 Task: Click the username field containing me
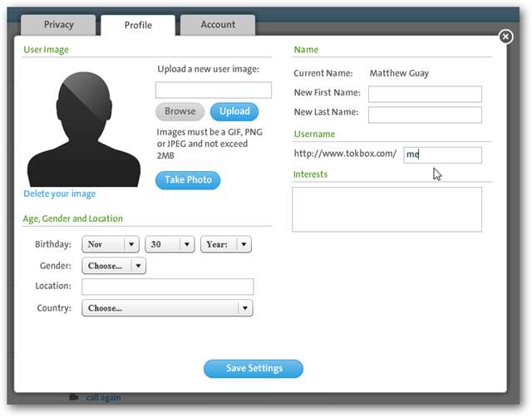click(x=442, y=155)
